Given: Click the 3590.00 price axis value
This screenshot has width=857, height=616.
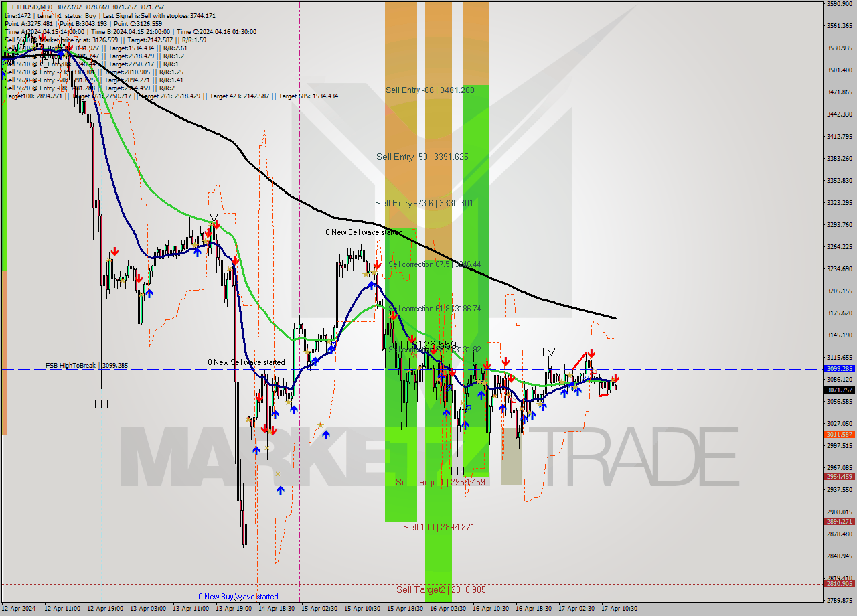Looking at the screenshot, I should (x=840, y=4).
